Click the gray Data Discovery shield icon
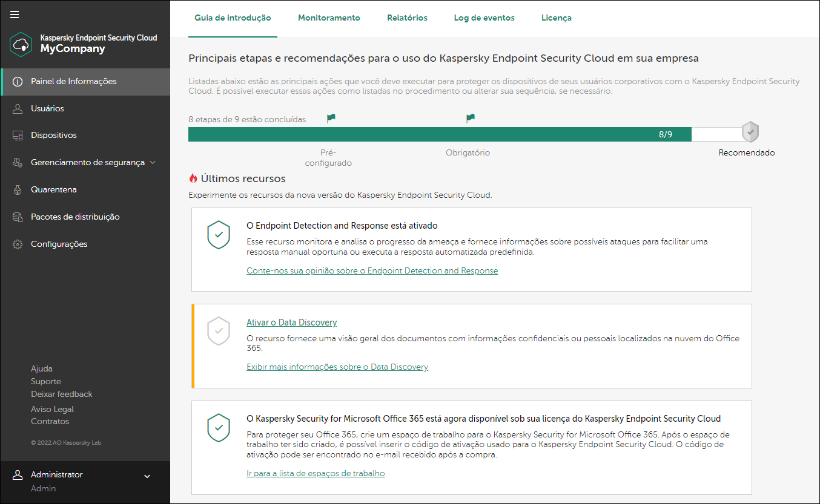 coord(219,331)
